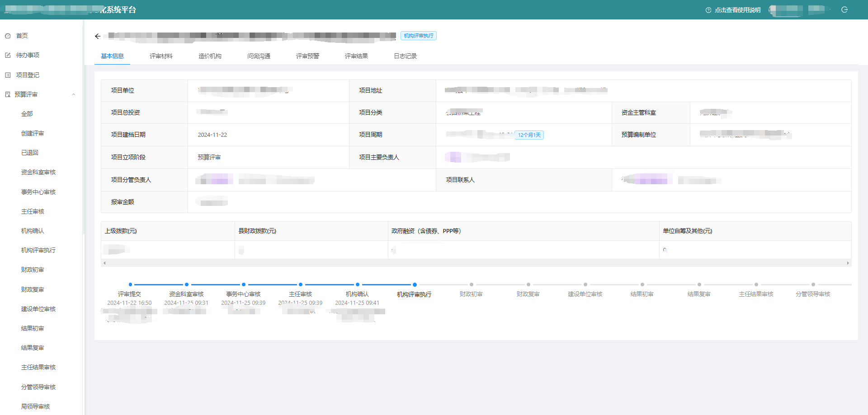Open 待办事项 in sidebar
Screen dimensions: 868x415
pyautogui.click(x=28, y=55)
